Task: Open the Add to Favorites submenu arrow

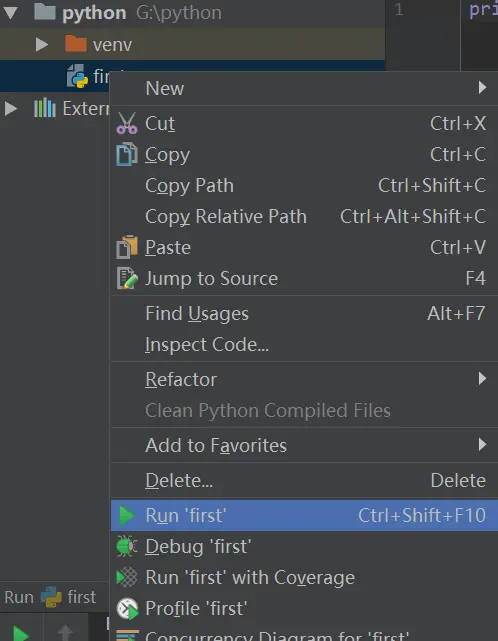Action: (482, 444)
